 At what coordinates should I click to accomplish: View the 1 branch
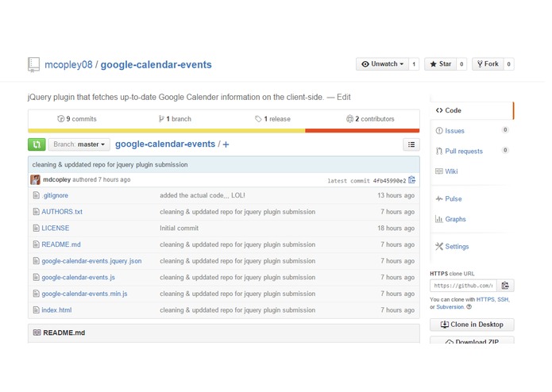(x=175, y=119)
